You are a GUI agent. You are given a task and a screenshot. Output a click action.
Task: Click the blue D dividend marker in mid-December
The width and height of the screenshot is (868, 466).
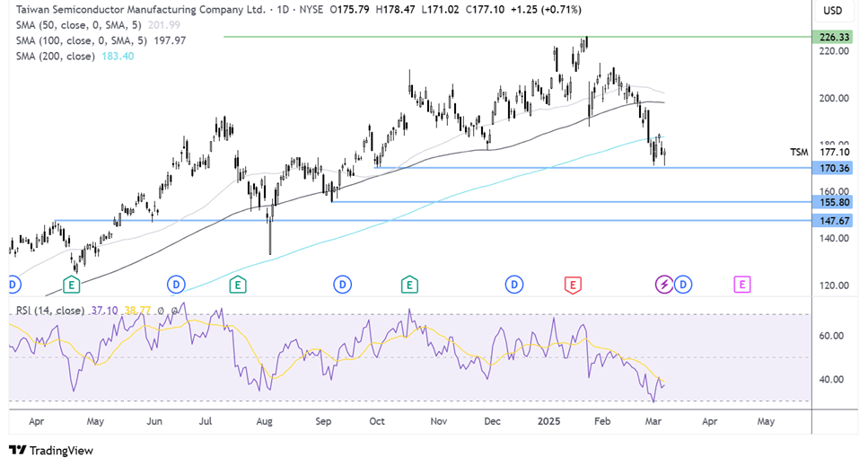513,285
